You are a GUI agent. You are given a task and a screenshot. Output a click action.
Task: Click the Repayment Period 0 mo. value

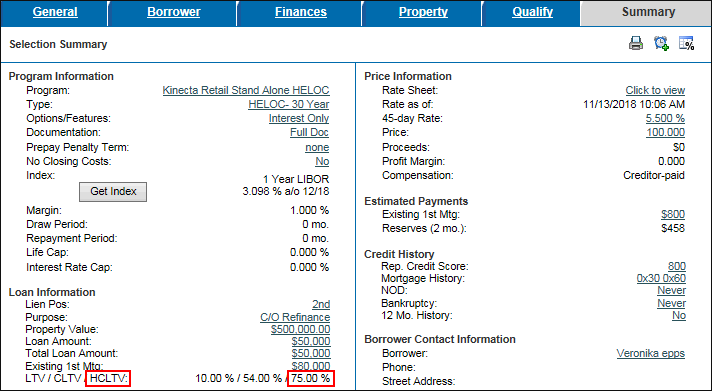click(316, 238)
